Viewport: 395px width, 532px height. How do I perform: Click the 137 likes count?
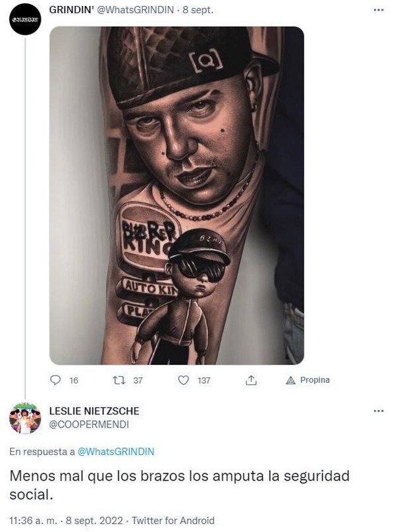click(x=204, y=380)
